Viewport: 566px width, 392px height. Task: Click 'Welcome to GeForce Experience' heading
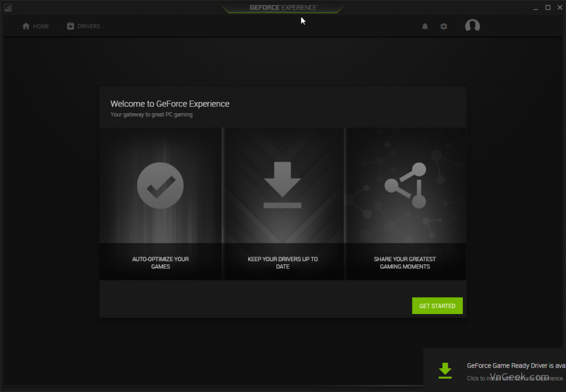click(x=170, y=104)
